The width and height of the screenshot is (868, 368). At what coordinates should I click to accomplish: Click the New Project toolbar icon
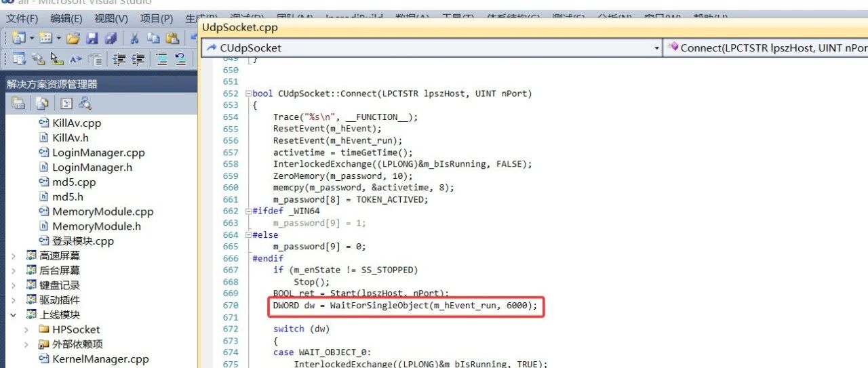pyautogui.click(x=18, y=38)
